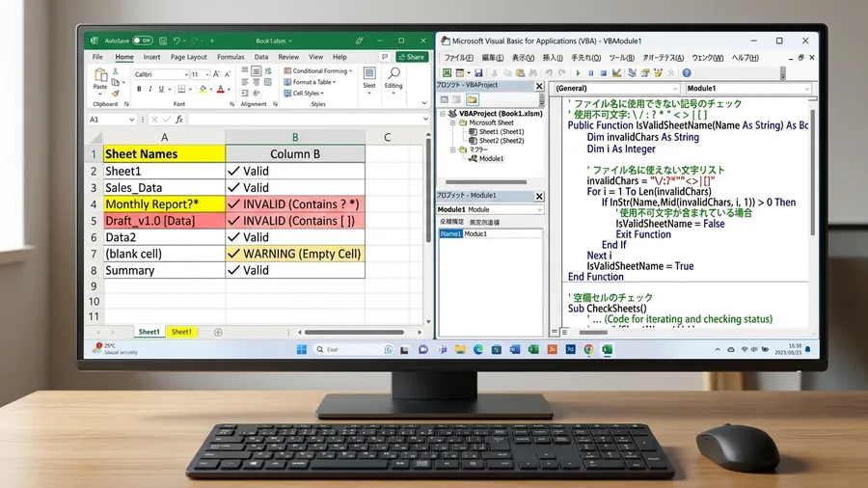868x488 pixels.
Task: Open the File tab in Excel
Action: coord(97,57)
